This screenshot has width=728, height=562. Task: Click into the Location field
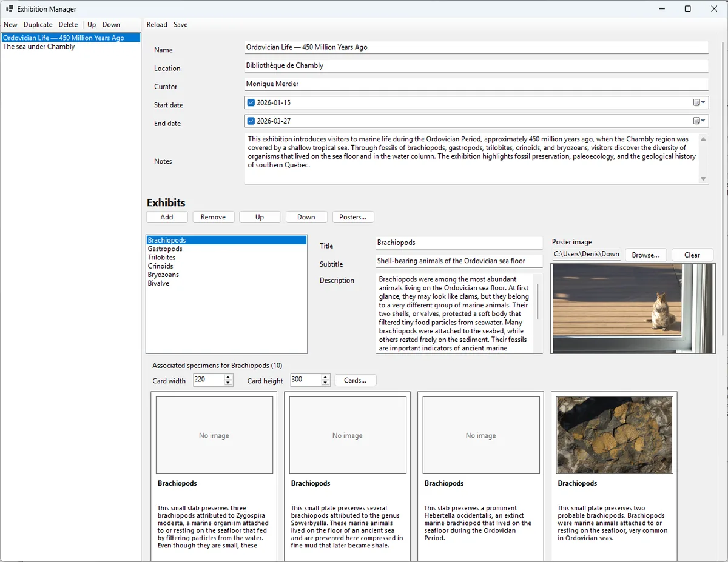[476, 65]
